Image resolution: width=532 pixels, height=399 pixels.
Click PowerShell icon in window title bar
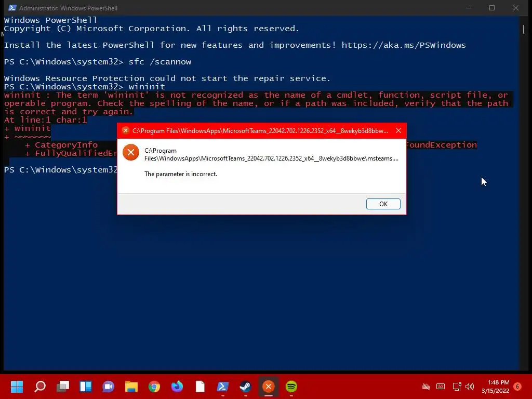pos(12,8)
